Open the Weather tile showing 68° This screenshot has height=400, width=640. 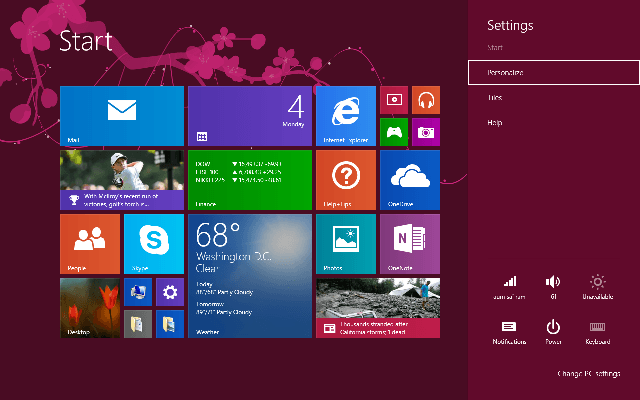click(x=250, y=276)
